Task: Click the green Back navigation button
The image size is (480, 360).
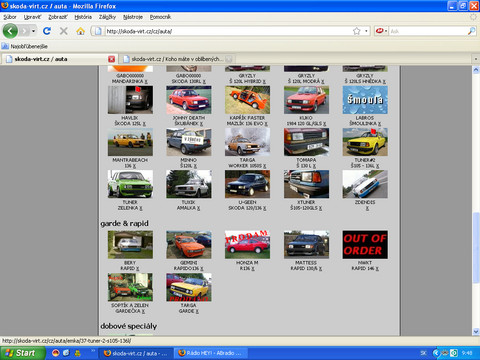Action: pyautogui.click(x=10, y=31)
